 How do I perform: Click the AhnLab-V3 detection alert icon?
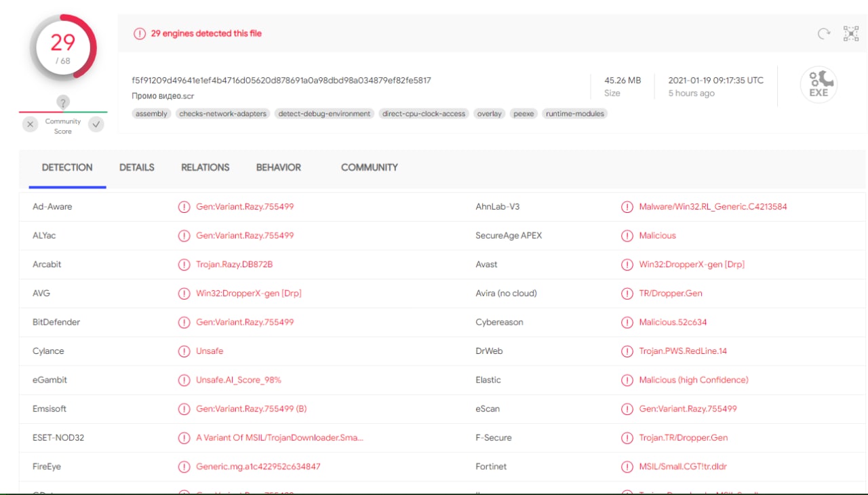[x=627, y=207]
